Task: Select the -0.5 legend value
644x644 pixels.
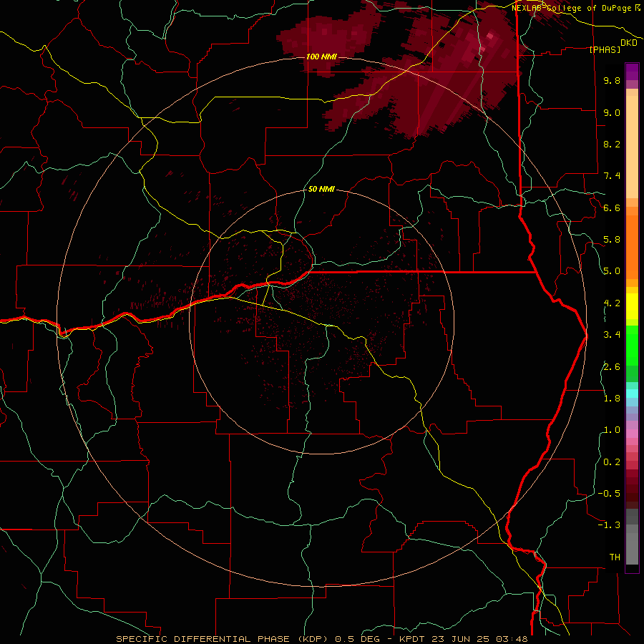Action: (x=609, y=494)
